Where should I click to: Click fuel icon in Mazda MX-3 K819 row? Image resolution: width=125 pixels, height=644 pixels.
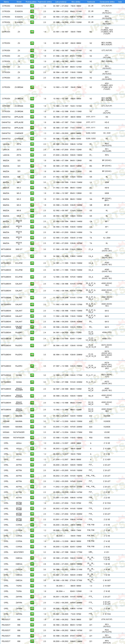(32, 188)
